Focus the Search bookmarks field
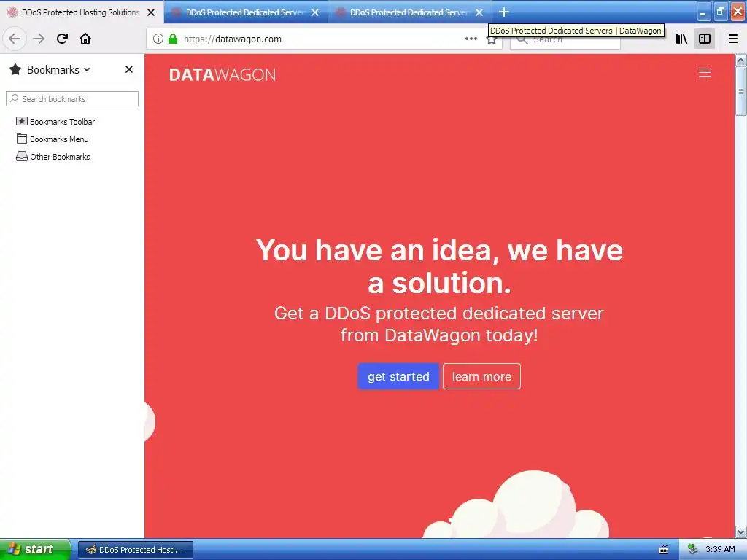747x560 pixels. tap(72, 98)
